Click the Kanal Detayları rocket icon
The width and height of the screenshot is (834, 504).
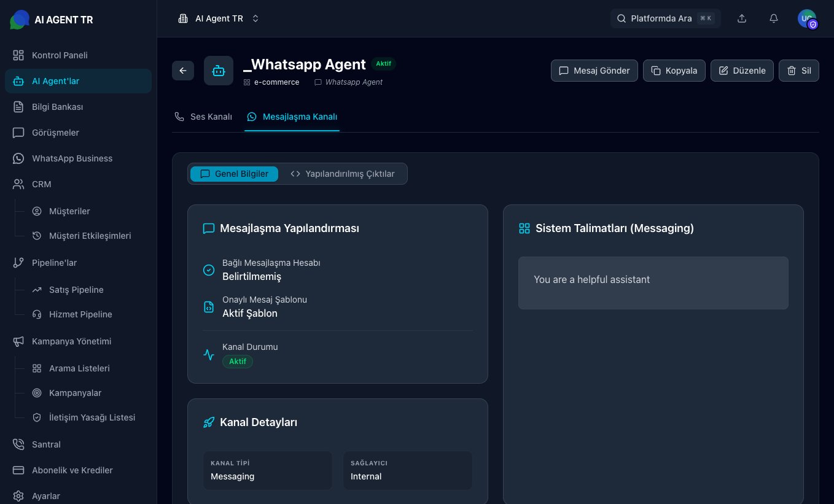click(209, 422)
